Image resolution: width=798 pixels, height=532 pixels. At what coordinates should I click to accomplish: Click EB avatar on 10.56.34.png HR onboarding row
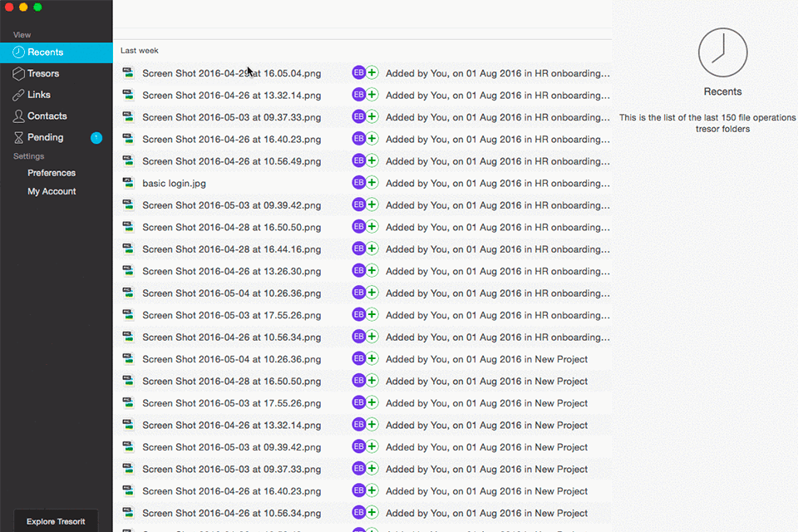(359, 337)
